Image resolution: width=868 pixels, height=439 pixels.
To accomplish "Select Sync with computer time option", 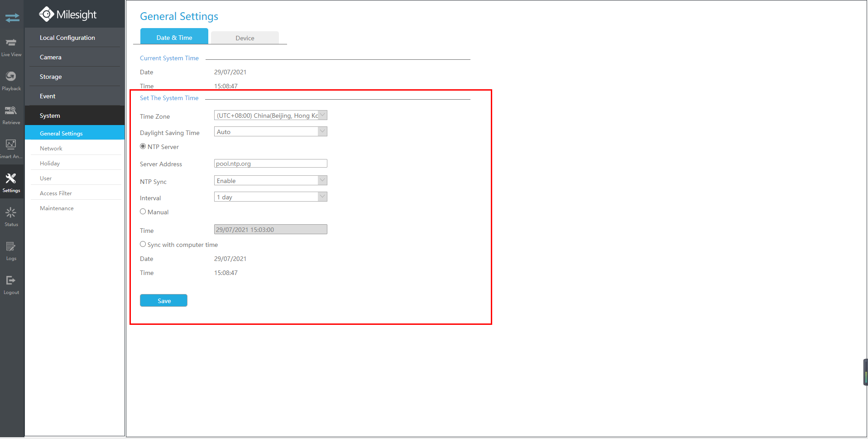I will tap(143, 244).
